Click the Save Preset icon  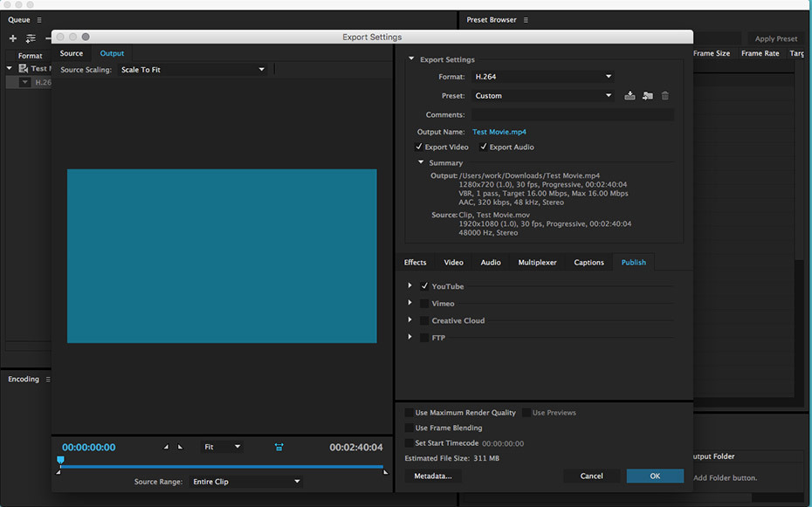pyautogui.click(x=630, y=96)
